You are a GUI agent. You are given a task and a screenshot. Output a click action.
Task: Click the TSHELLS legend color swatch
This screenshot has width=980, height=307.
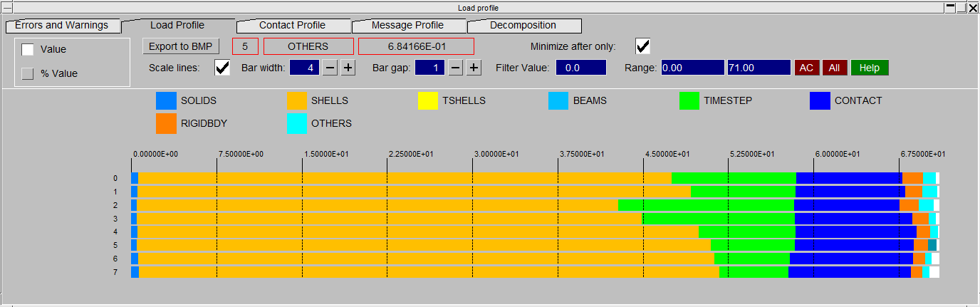(x=428, y=101)
